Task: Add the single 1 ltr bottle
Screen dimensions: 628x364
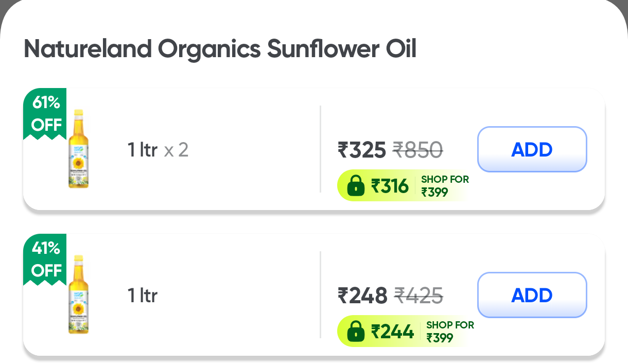Action: pos(532,295)
